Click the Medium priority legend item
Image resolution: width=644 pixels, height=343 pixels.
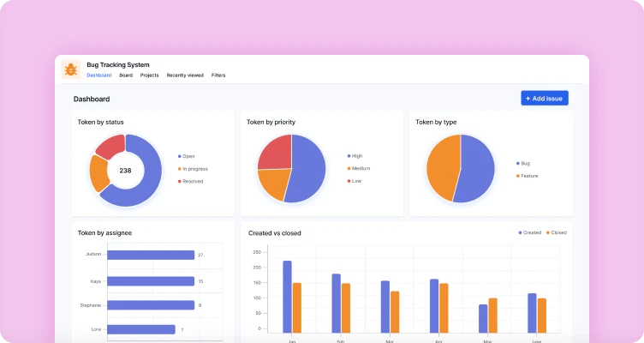coord(358,168)
